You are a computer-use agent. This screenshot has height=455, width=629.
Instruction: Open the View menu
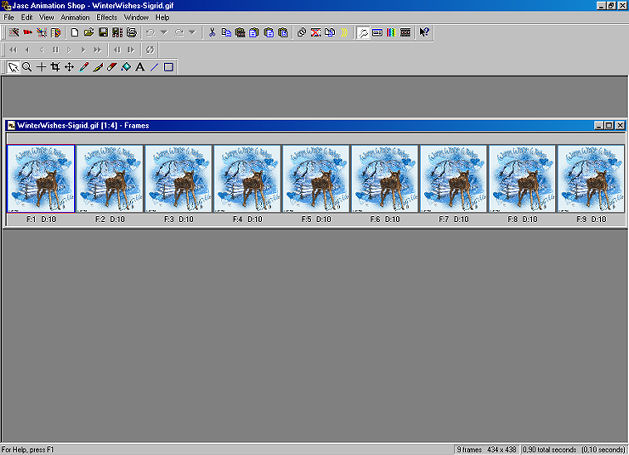pyautogui.click(x=47, y=17)
